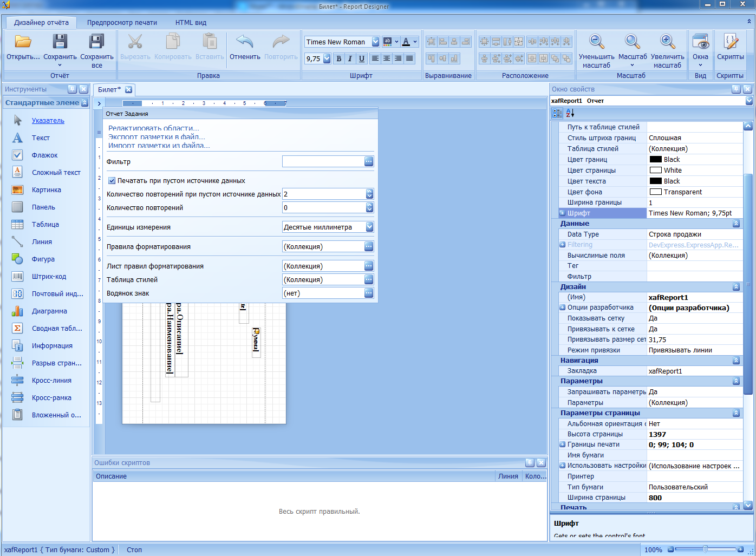This screenshot has height=556, width=756.
Task: Select the Кросс-линия tool
Action: coord(51,381)
